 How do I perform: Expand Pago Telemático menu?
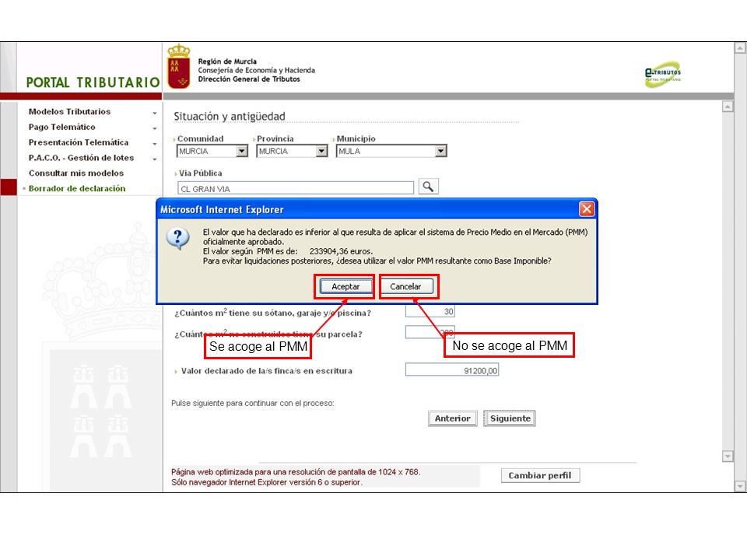click(62, 127)
